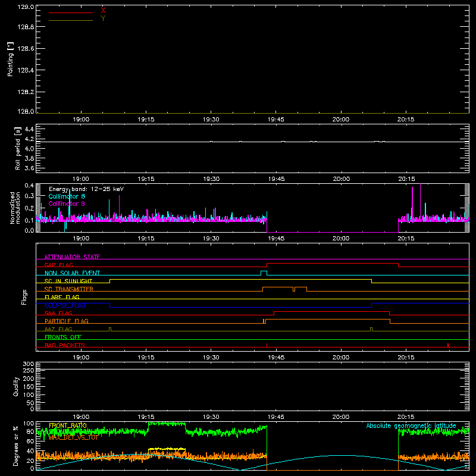Click the "SC_TRANSMITTER" flag label
Image resolution: width=476 pixels, height=476 pixels.
tap(69, 289)
